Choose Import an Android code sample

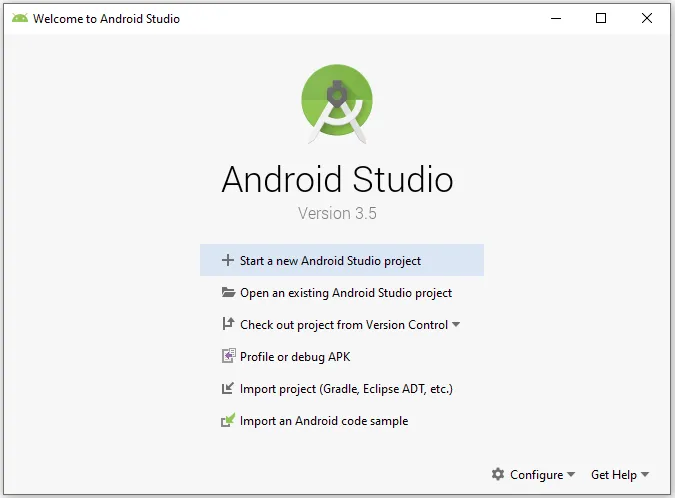pyautogui.click(x=342, y=421)
